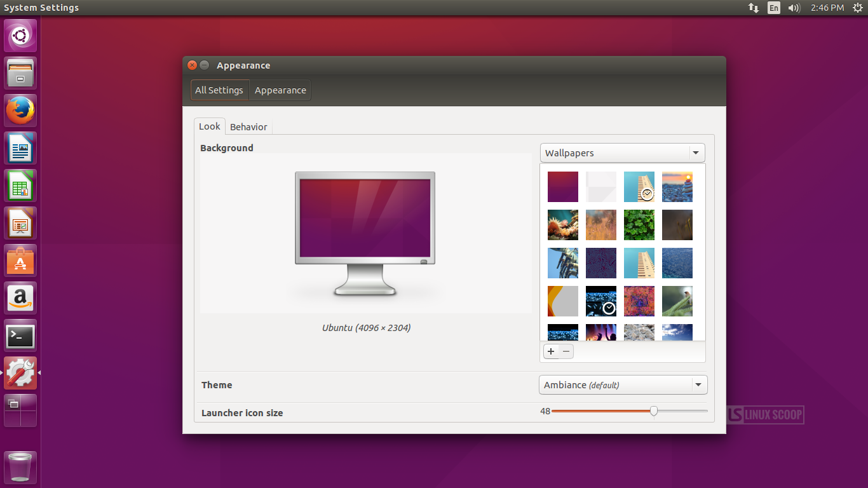868x488 pixels.
Task: Click the volume indicator in the top panel
Action: [x=794, y=8]
